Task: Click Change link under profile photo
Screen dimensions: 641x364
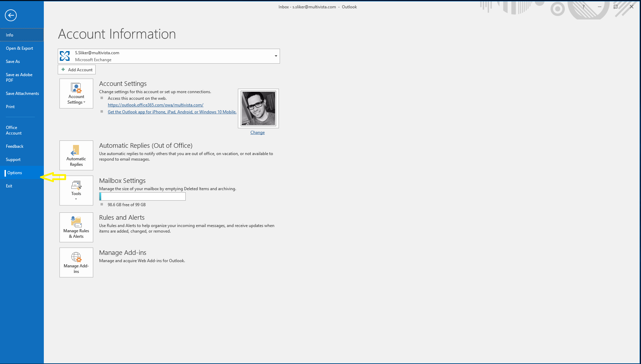Action: pyautogui.click(x=257, y=132)
